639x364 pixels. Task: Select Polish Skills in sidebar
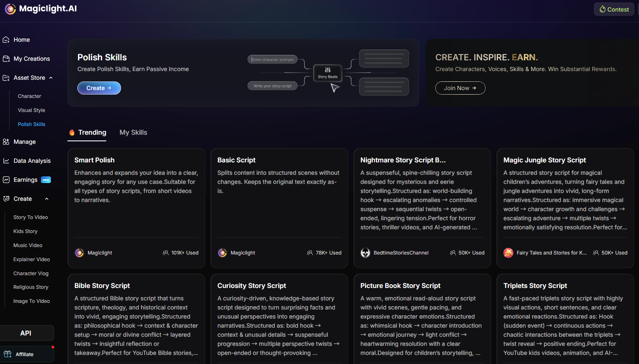[x=31, y=124]
